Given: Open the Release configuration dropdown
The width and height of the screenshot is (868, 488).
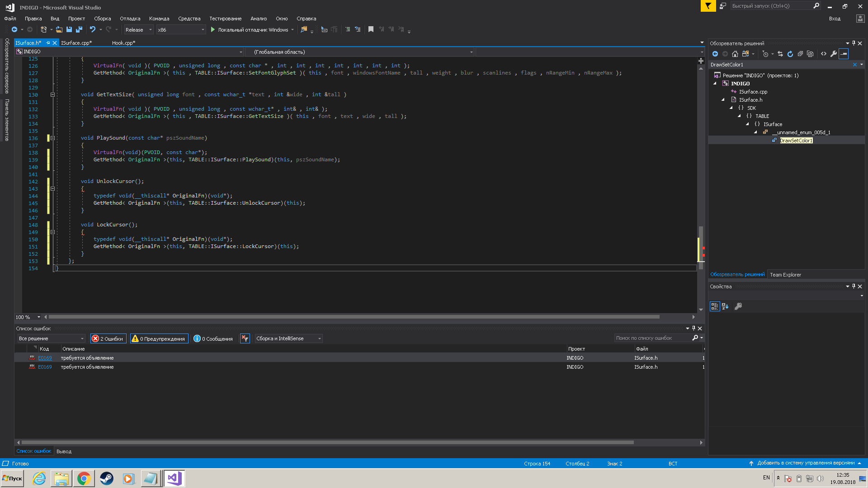Looking at the screenshot, I should coord(139,30).
